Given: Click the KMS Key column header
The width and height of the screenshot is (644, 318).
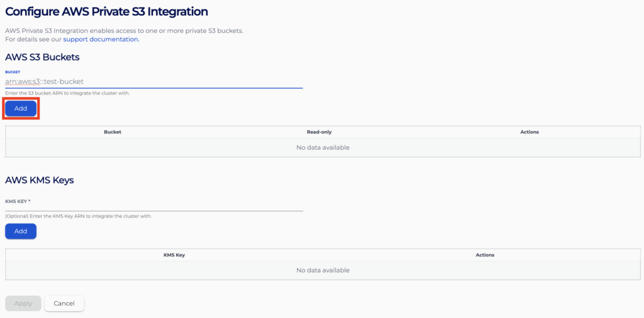Looking at the screenshot, I should [174, 255].
